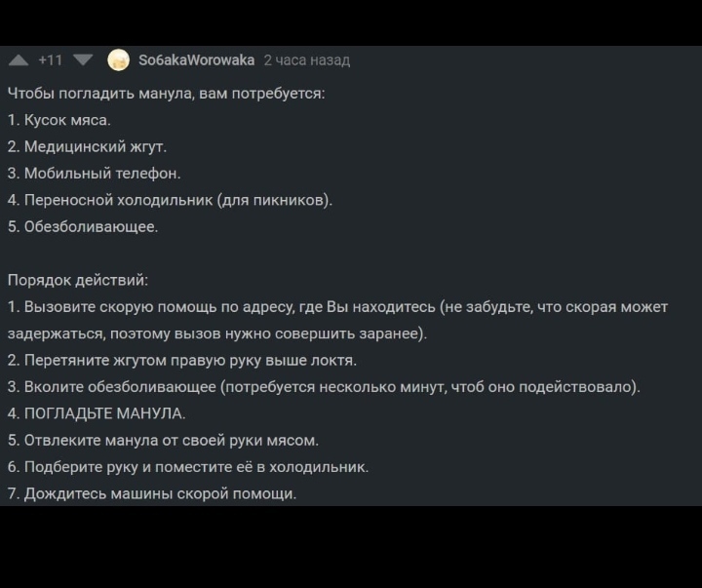Downvote the comment with the down arrow

point(83,60)
